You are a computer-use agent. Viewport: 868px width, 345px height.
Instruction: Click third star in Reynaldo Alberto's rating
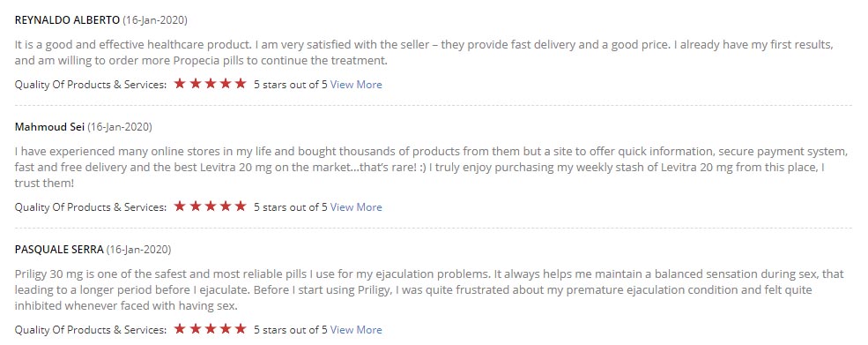pyautogui.click(x=210, y=84)
